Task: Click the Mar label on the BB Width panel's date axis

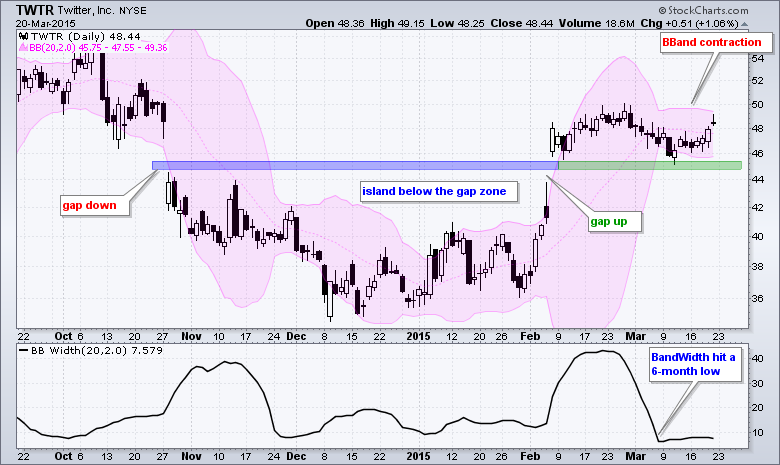Action: click(635, 456)
